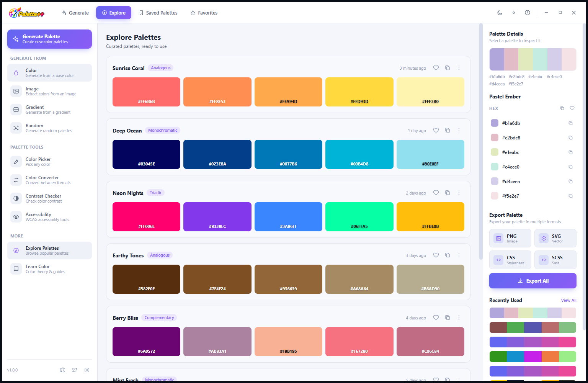This screenshot has height=383, width=588.
Task: Switch to the Explore tab
Action: pos(114,13)
